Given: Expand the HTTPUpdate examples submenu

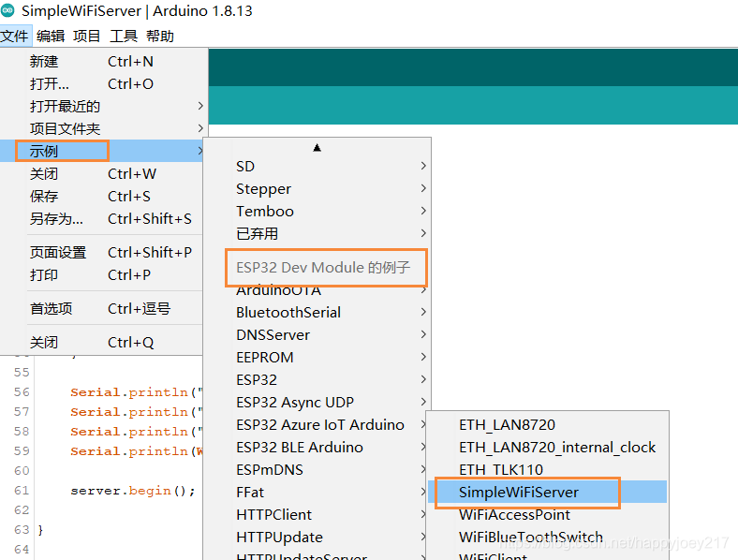Looking at the screenshot, I should [317, 538].
